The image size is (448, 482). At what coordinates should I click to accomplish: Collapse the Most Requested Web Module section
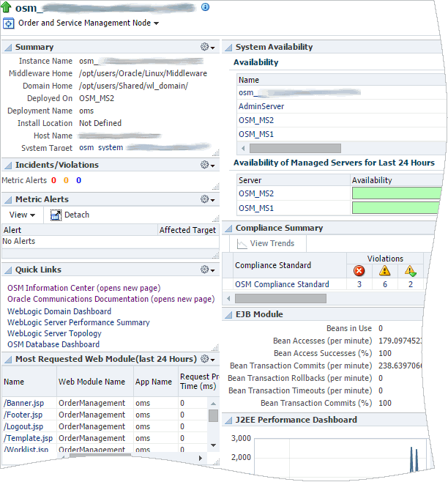point(7,360)
